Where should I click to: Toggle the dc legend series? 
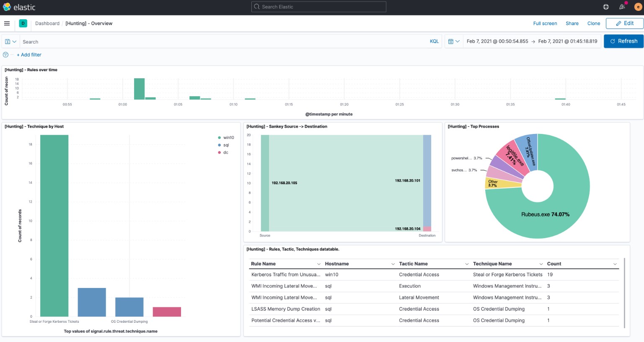click(225, 153)
